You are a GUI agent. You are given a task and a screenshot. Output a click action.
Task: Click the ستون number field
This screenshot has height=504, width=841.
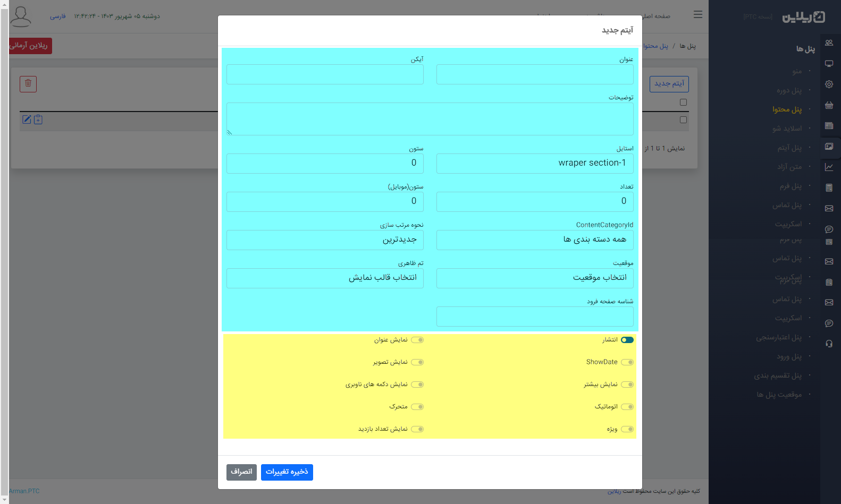tap(325, 164)
